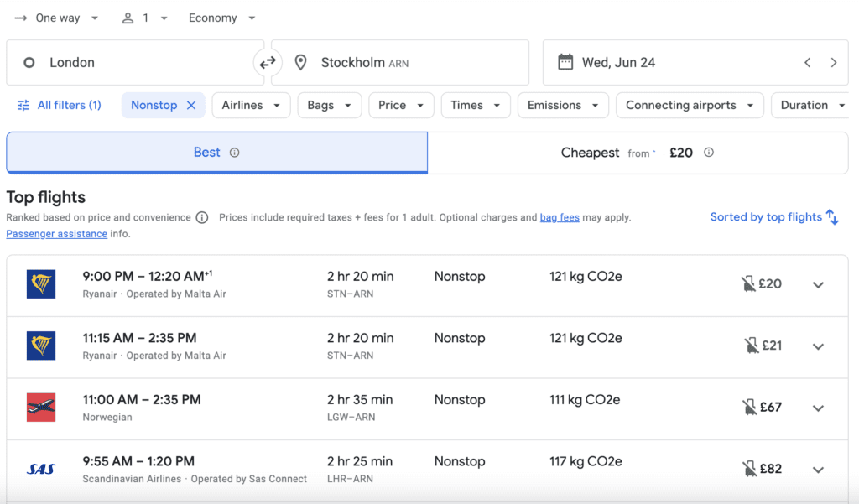Image resolution: width=859 pixels, height=504 pixels.
Task: Click the info icon next to Best
Action: point(233,153)
